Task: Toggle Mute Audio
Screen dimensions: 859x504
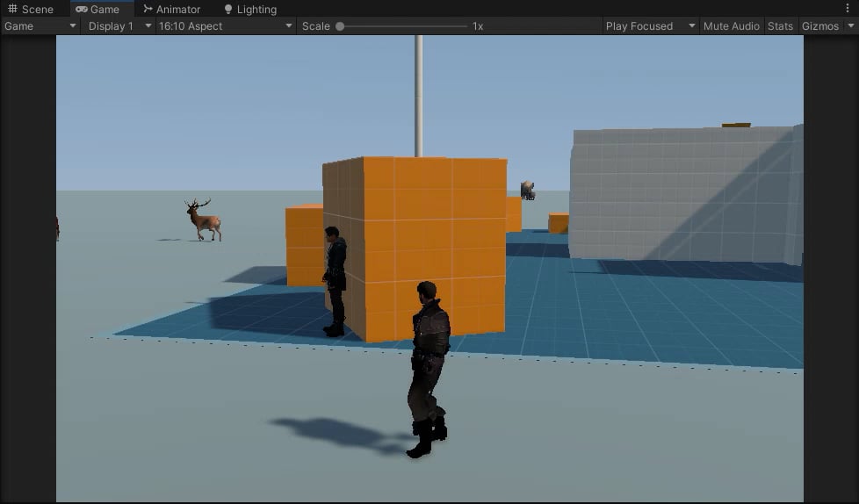Action: tap(732, 26)
